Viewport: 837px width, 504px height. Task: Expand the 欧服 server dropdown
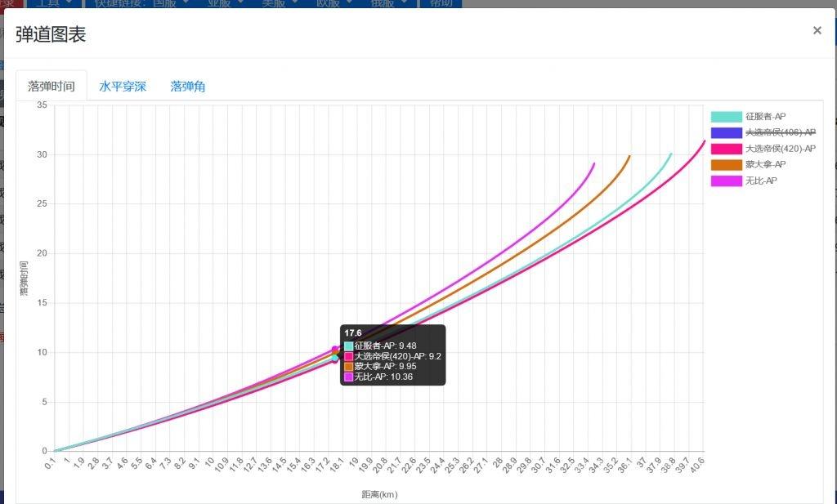332,3
